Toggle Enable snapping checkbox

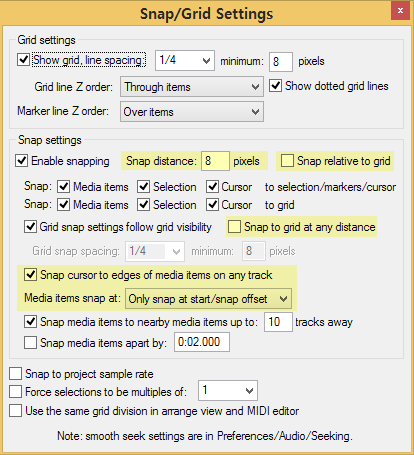tap(22, 160)
